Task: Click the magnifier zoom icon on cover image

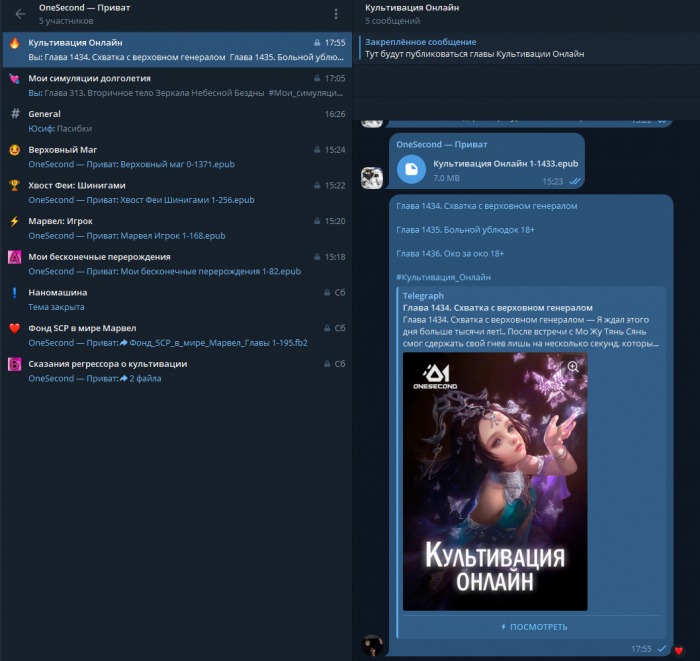Action: (573, 367)
